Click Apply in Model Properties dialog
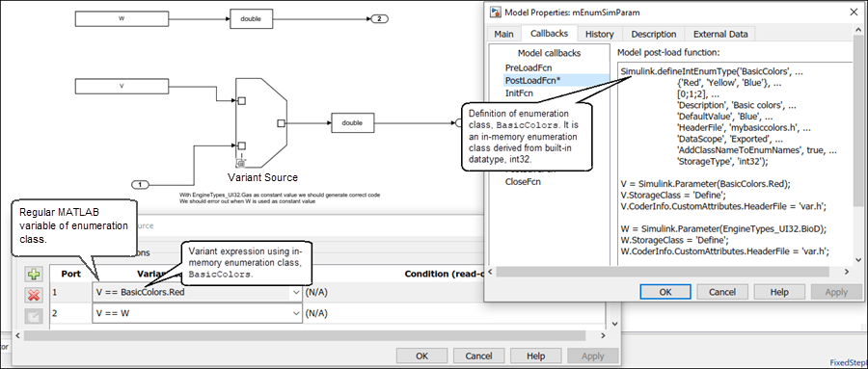The height and width of the screenshot is (369, 868). (836, 292)
